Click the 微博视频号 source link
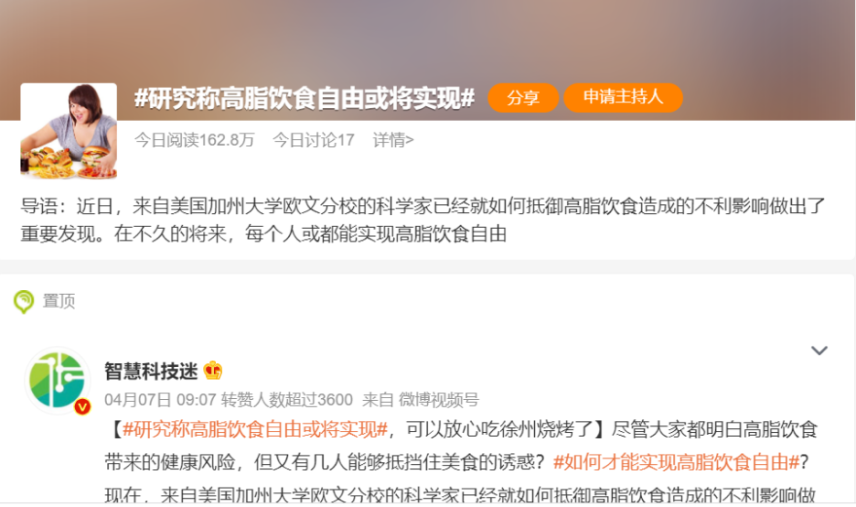The image size is (856, 507). (x=438, y=399)
